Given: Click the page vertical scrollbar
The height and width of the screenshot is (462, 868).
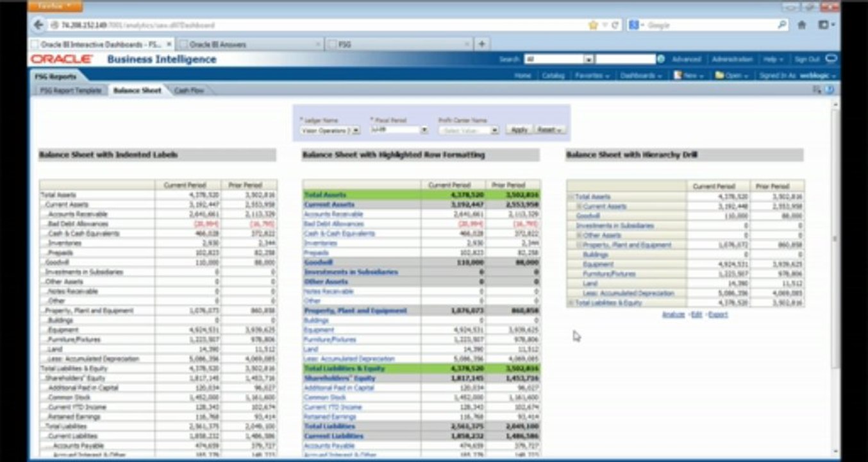Looking at the screenshot, I should 835,239.
